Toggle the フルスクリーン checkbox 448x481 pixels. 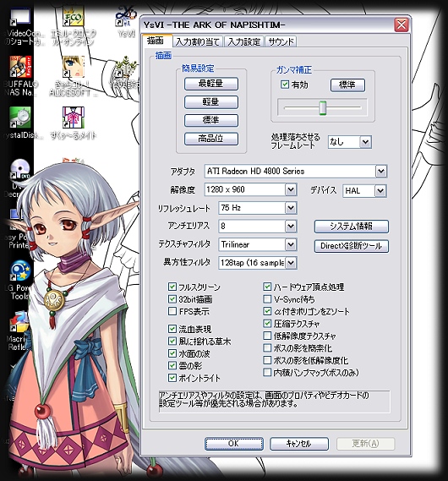(172, 287)
